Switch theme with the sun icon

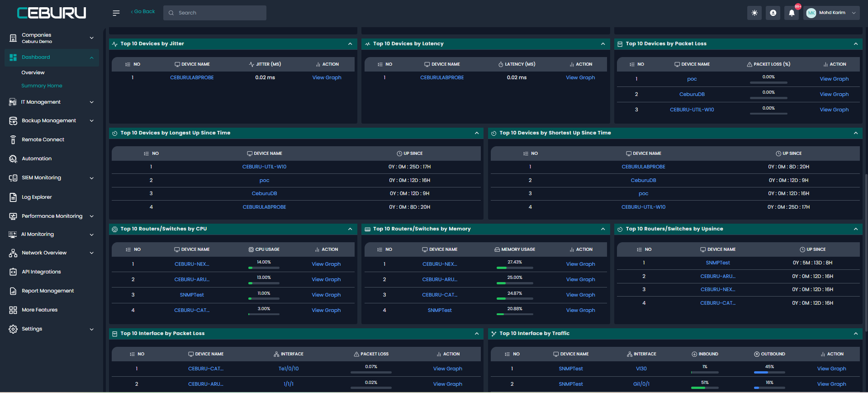pyautogui.click(x=754, y=13)
